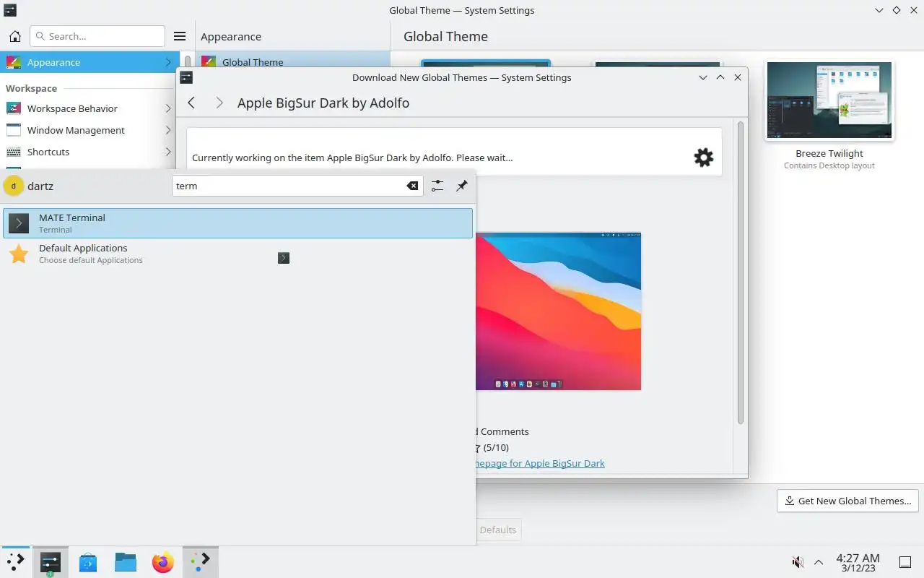Click the dartz username label

tap(40, 186)
